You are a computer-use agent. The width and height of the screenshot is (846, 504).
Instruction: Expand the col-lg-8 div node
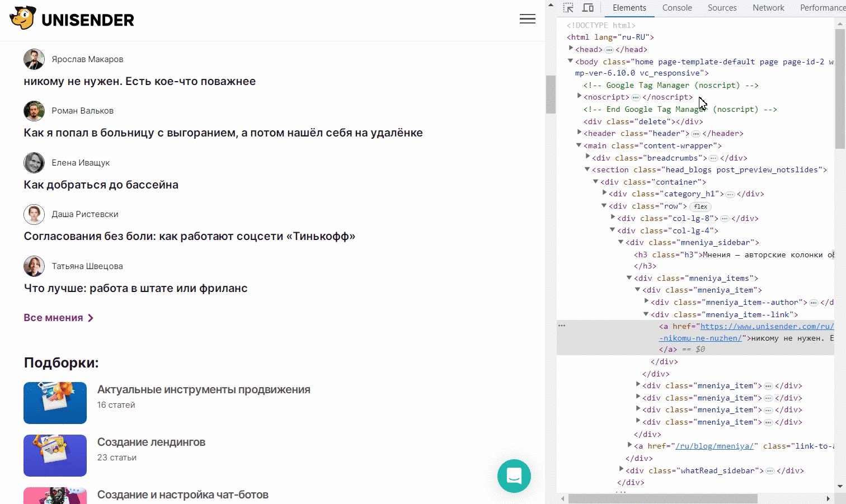click(x=613, y=218)
